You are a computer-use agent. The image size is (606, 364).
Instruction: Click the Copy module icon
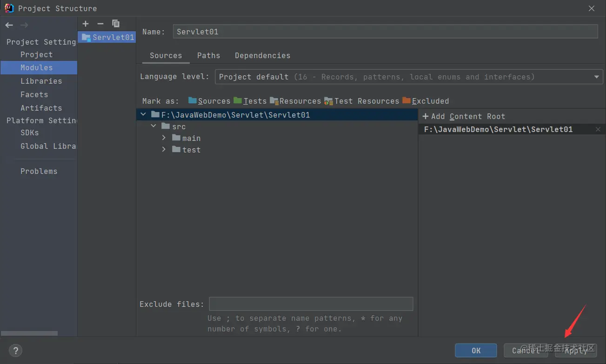[116, 24]
